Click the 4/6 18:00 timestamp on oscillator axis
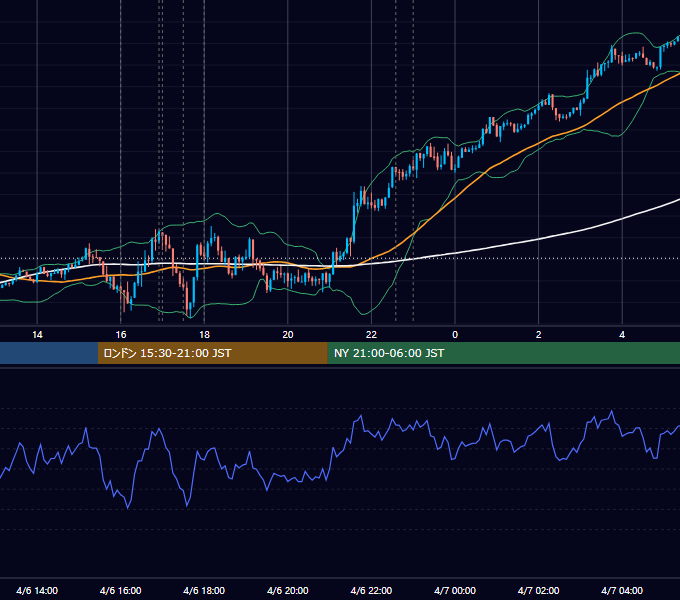The image size is (680, 600). click(204, 590)
